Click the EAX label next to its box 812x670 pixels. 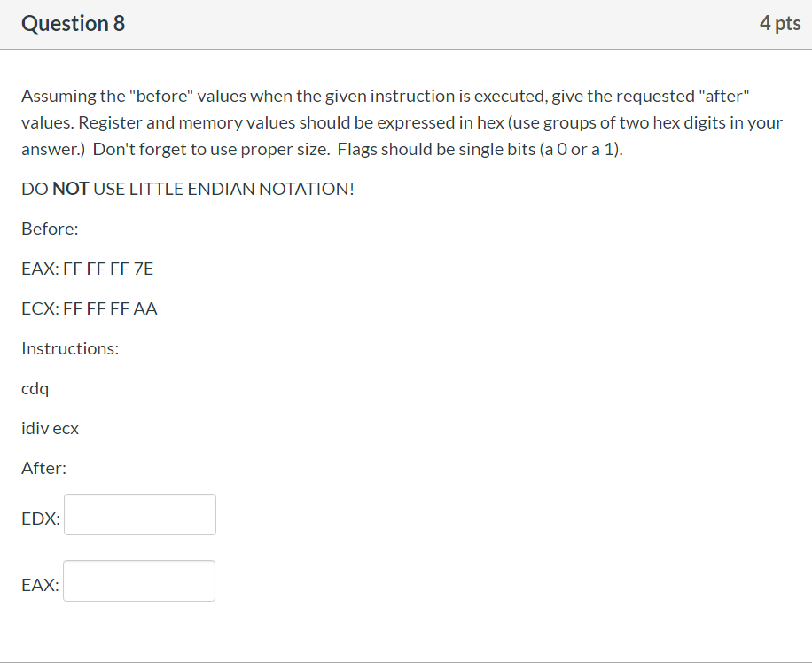coord(39,584)
